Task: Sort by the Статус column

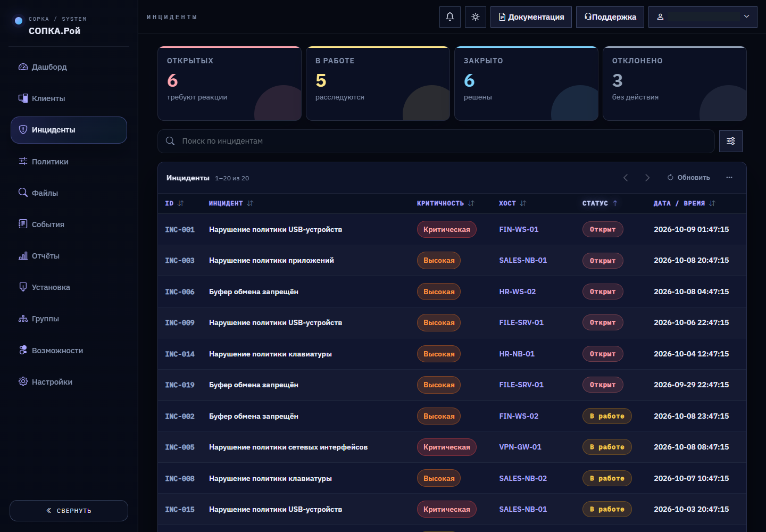Action: [600, 203]
